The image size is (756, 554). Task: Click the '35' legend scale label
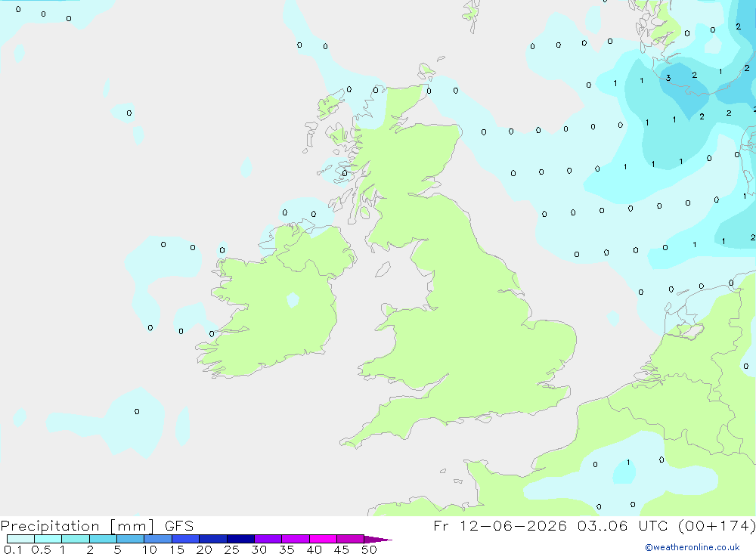(x=287, y=549)
